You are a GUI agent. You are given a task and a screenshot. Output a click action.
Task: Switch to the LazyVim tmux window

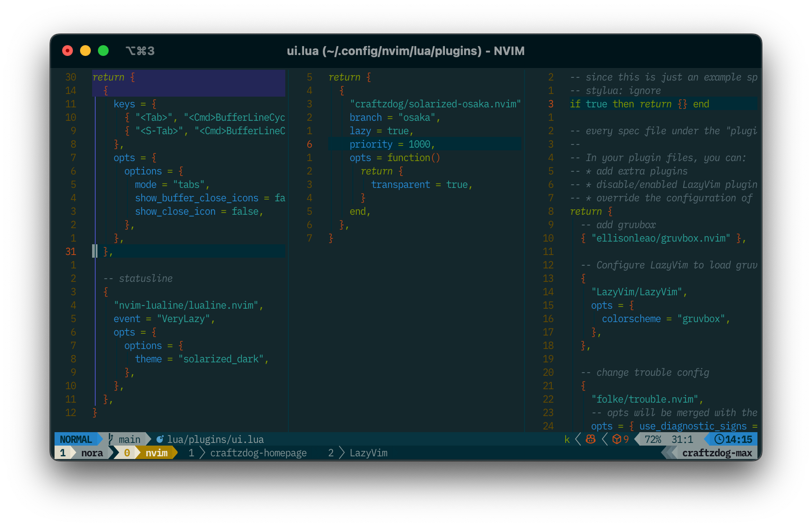tap(368, 453)
